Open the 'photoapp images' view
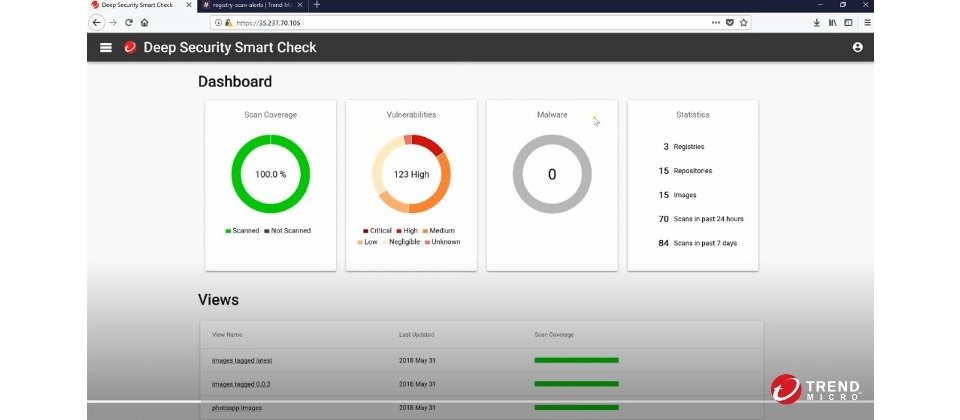 tap(237, 408)
